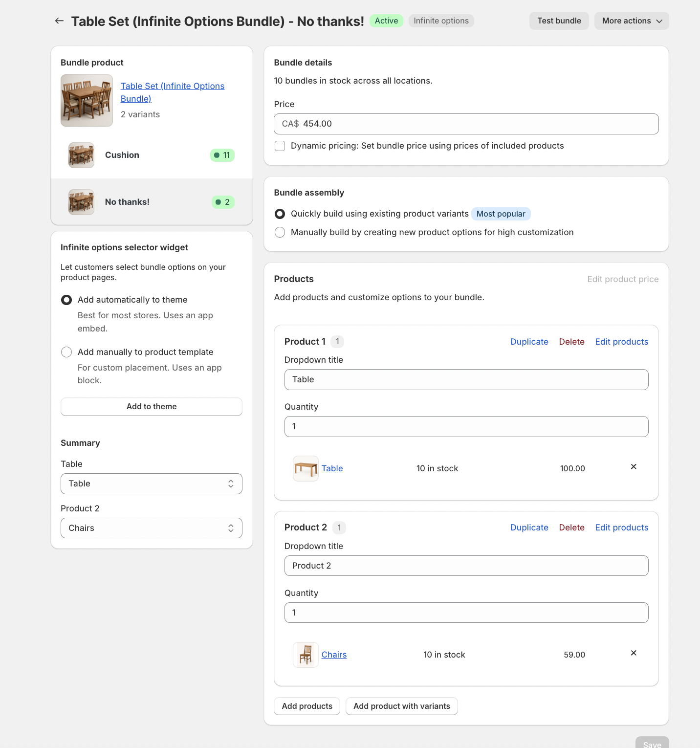The image size is (700, 748).
Task: Click the Test bundle button
Action: tap(559, 21)
